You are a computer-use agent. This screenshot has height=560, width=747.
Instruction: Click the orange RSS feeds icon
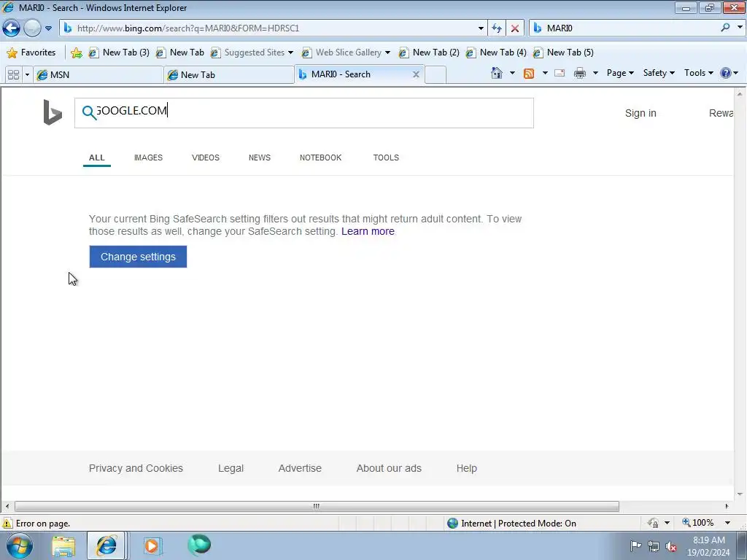[x=529, y=73]
